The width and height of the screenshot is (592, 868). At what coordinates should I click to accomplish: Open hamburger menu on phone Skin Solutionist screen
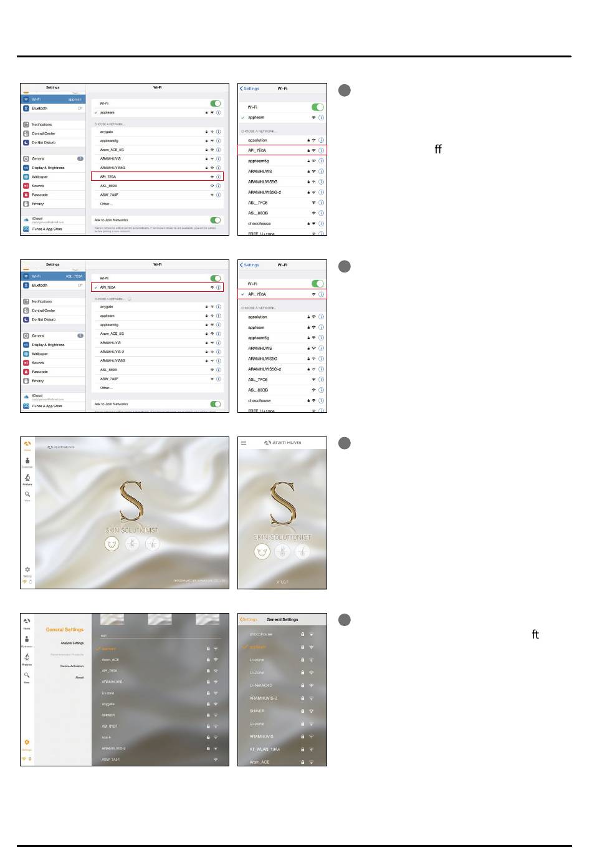[244, 443]
